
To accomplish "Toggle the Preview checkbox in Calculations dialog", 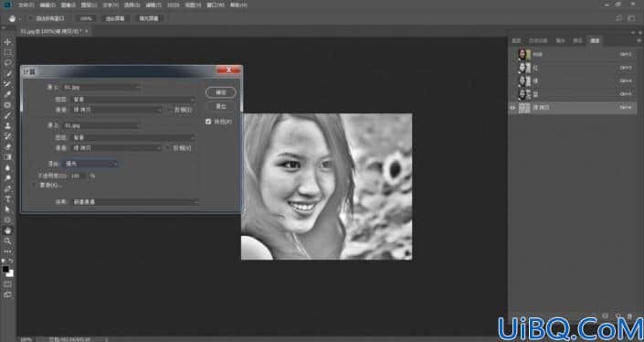I will click(x=208, y=122).
